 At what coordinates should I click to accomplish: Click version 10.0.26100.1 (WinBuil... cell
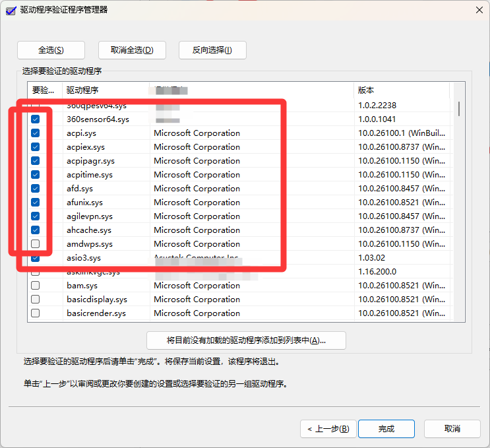[x=402, y=133]
